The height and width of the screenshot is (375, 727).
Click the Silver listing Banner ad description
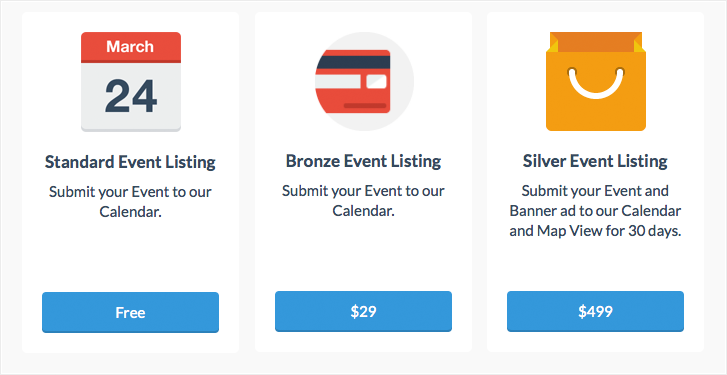click(x=595, y=211)
